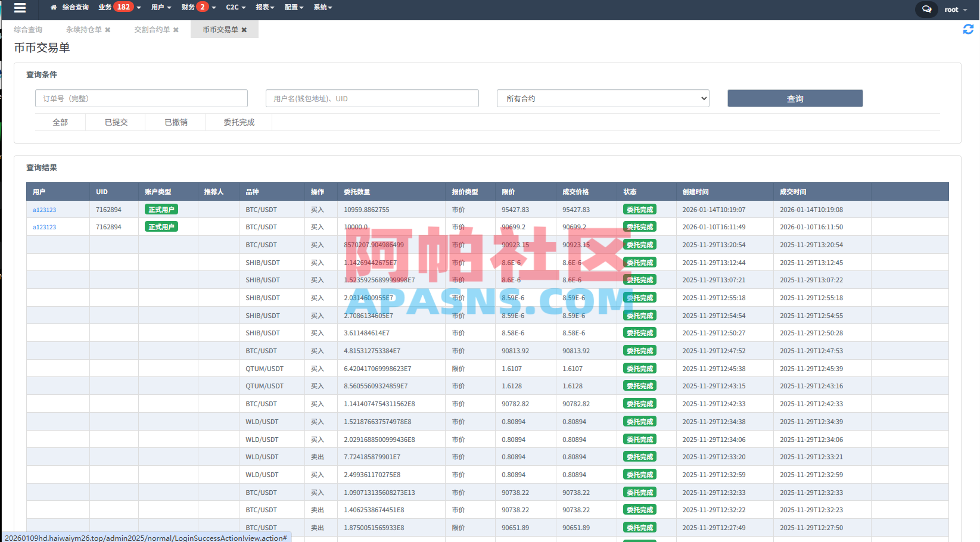Click the blue refresh icon

click(x=968, y=29)
